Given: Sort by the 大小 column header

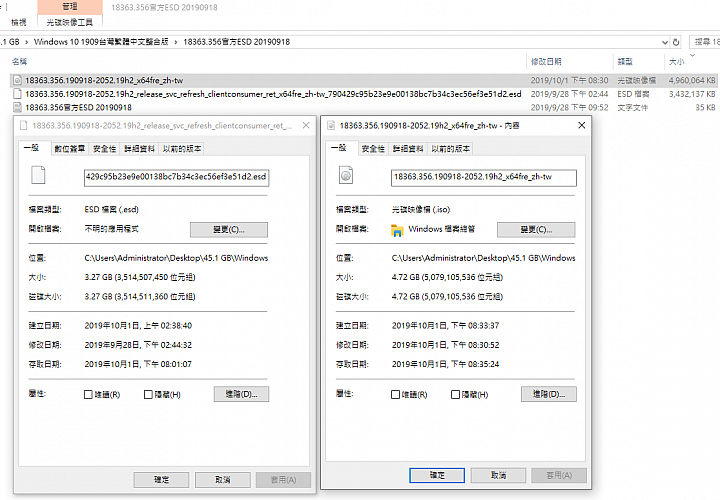Looking at the screenshot, I should 677,62.
